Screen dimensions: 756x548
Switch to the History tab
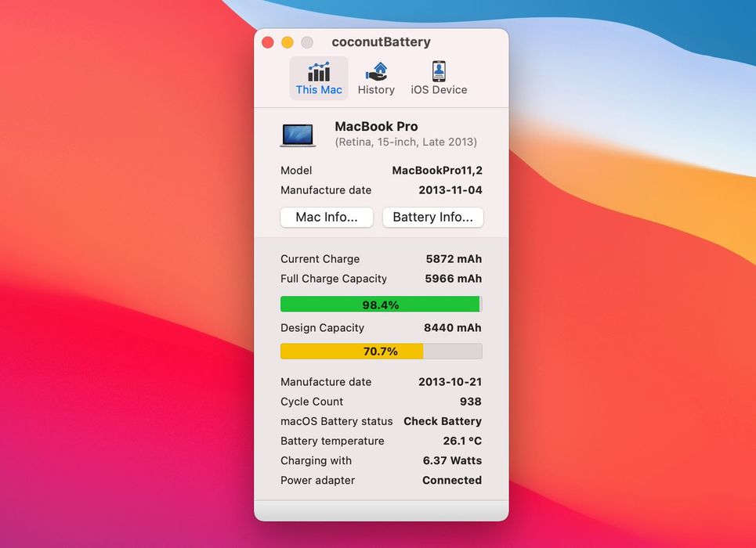click(376, 78)
